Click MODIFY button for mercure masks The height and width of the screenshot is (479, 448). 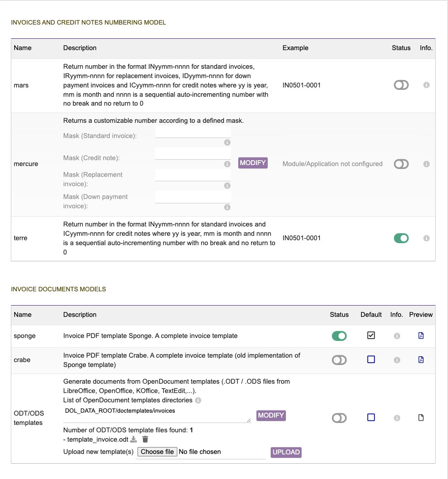[253, 163]
